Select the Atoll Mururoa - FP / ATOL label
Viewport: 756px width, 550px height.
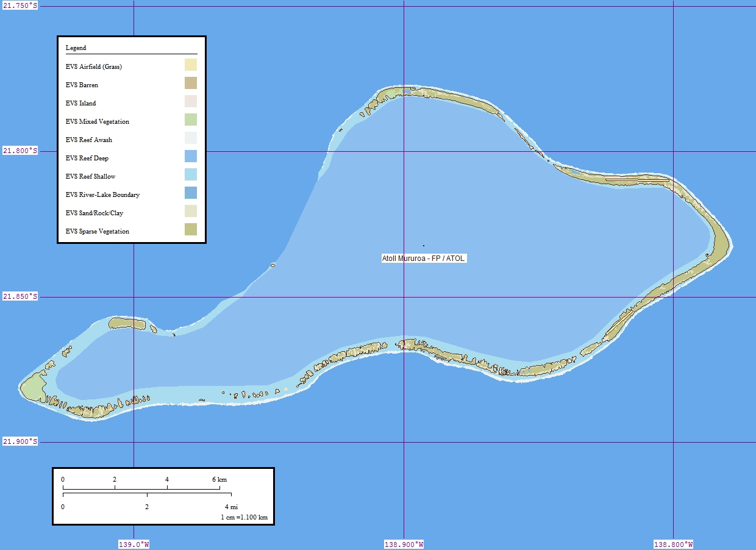(424, 259)
